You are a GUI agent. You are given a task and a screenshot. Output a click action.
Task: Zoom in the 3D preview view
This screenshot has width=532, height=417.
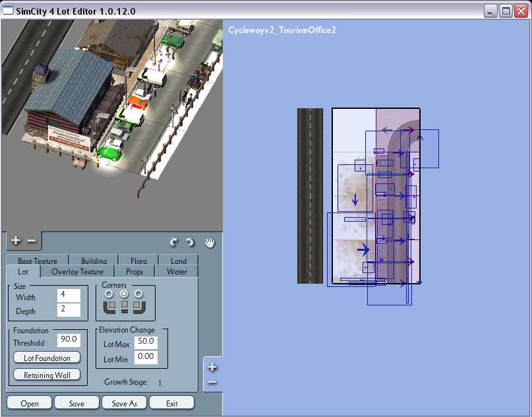16,240
